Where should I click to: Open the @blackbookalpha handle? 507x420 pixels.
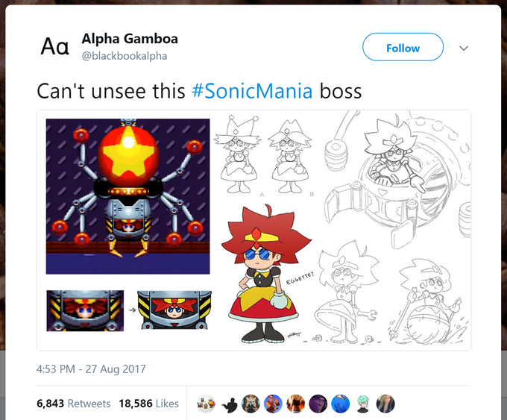pos(125,56)
